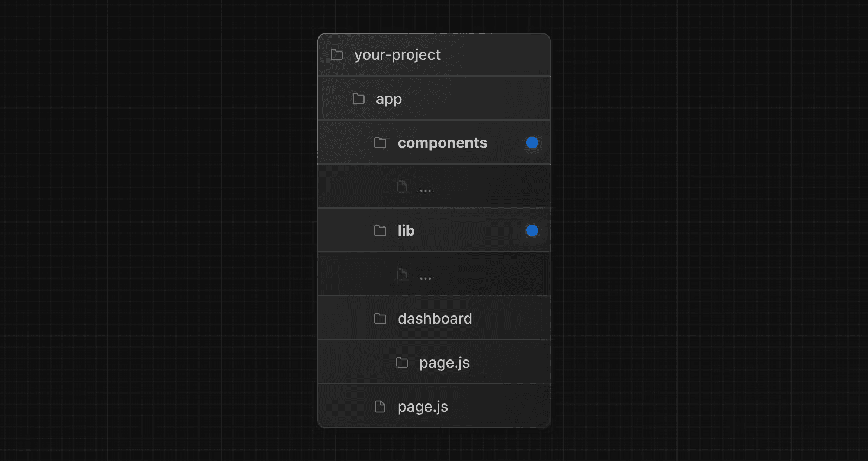
Task: Select the bold components label
Action: pyautogui.click(x=442, y=143)
